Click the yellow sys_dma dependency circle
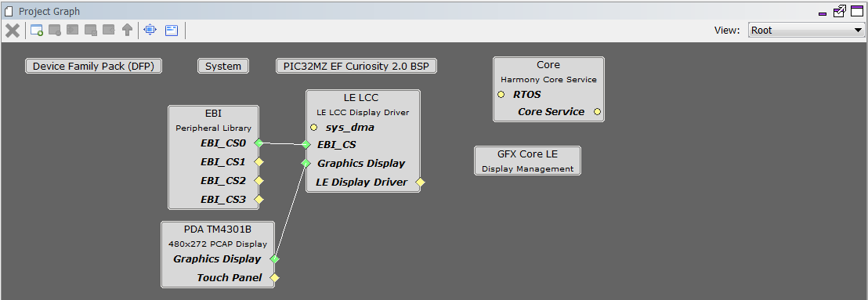This screenshot has width=868, height=300. point(314,128)
